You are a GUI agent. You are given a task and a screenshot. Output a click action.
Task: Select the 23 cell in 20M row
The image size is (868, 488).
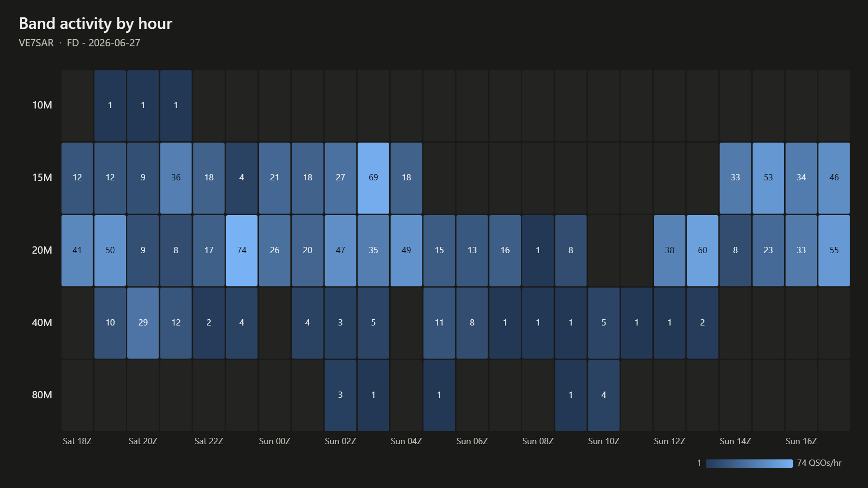768,250
